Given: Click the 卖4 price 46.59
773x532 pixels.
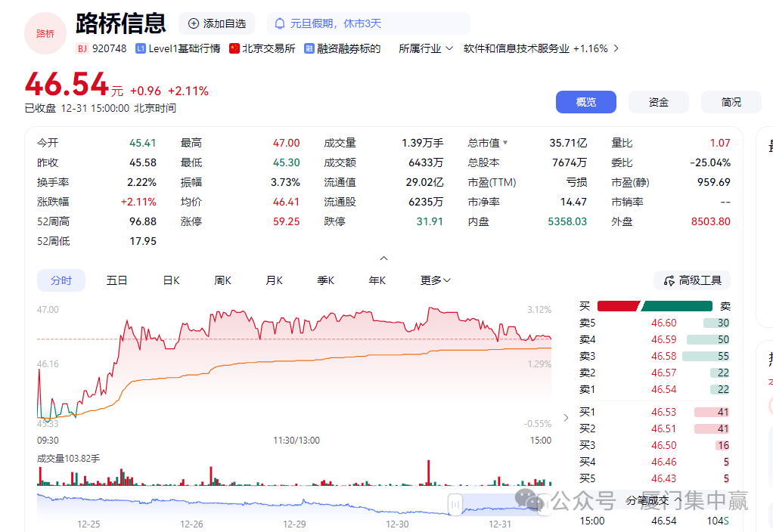Looking at the screenshot, I should pyautogui.click(x=663, y=340).
